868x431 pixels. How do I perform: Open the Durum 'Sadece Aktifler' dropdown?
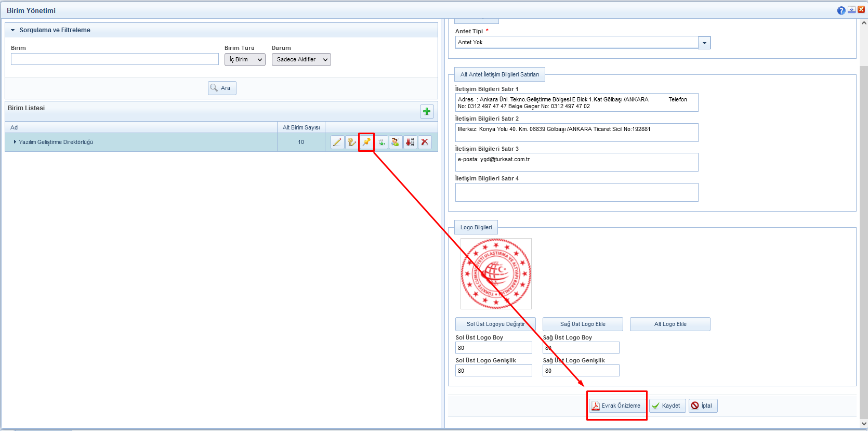tap(301, 60)
